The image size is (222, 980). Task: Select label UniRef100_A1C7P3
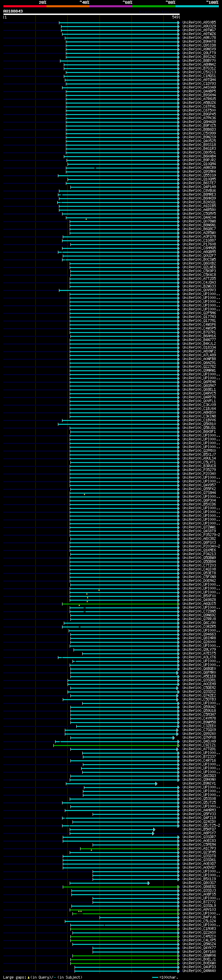coord(199,848)
